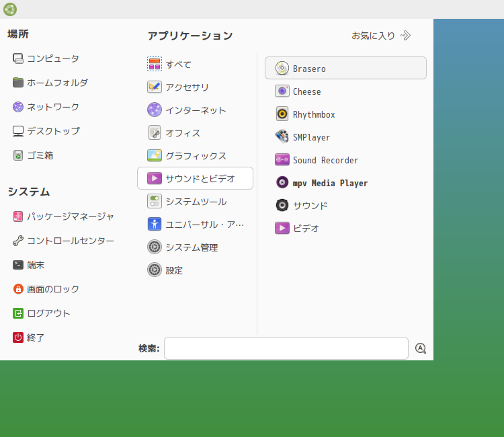The width and height of the screenshot is (504, 437).
Task: Select the サウンドとビデオ category
Action: (195, 178)
